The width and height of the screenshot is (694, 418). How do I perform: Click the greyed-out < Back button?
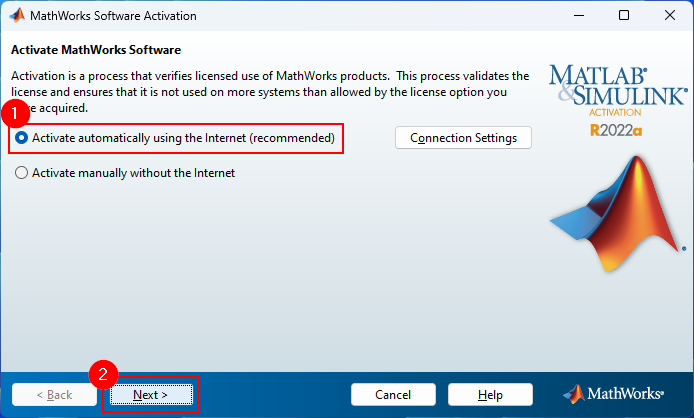pos(54,395)
